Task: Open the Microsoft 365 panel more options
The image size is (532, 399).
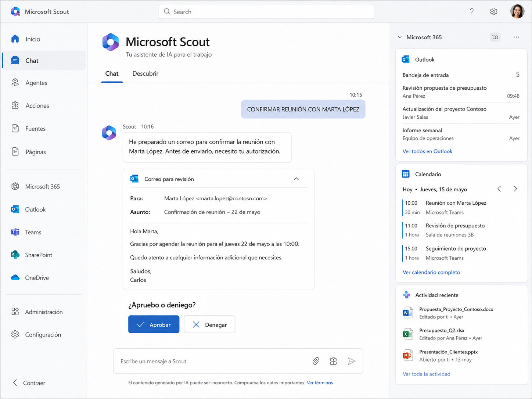Action: (x=516, y=37)
